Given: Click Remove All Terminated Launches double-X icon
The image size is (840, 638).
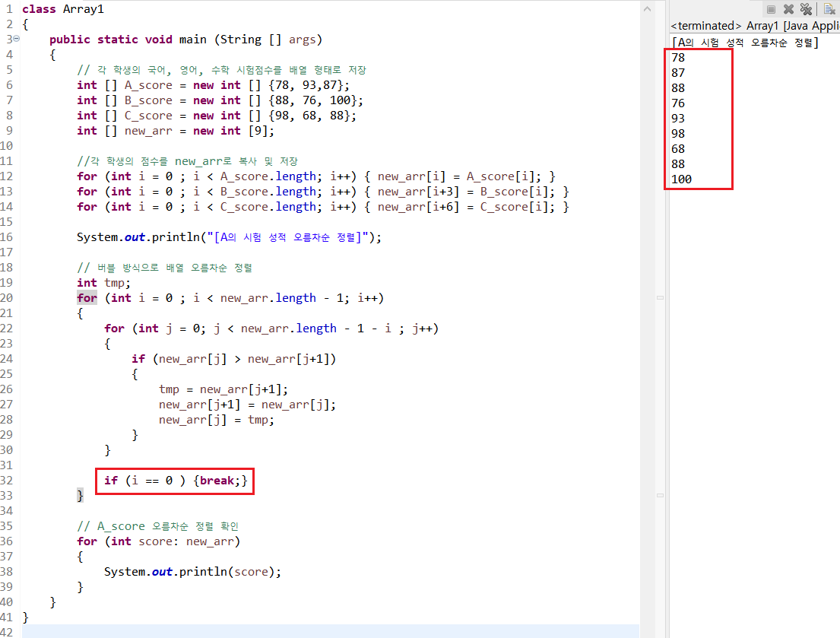Looking at the screenshot, I should pos(807,9).
